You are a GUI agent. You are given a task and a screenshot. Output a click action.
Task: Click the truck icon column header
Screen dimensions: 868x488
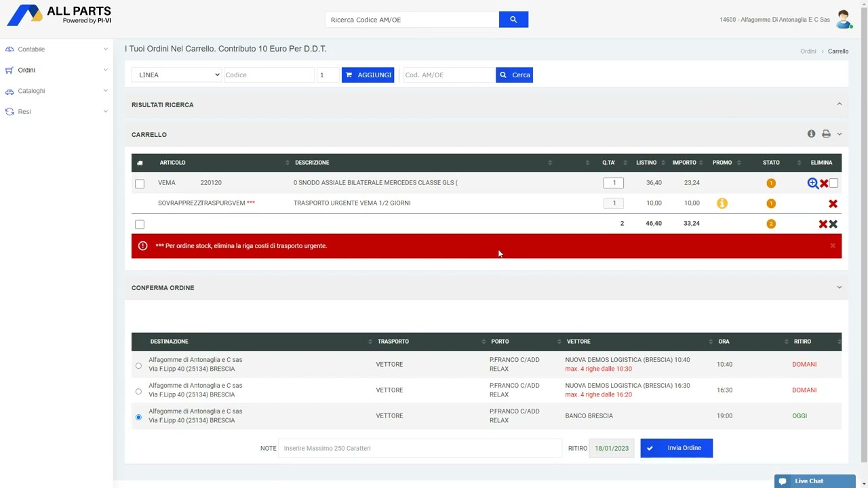(140, 163)
